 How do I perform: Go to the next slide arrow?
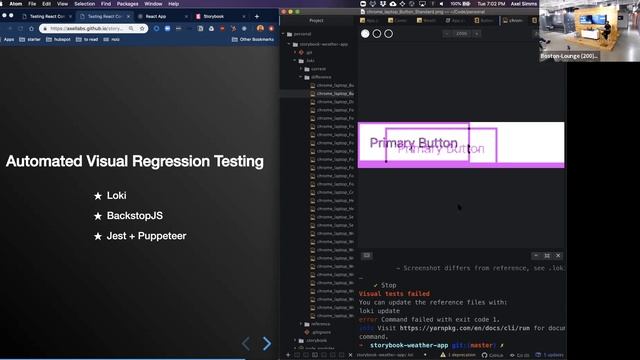(x=267, y=344)
